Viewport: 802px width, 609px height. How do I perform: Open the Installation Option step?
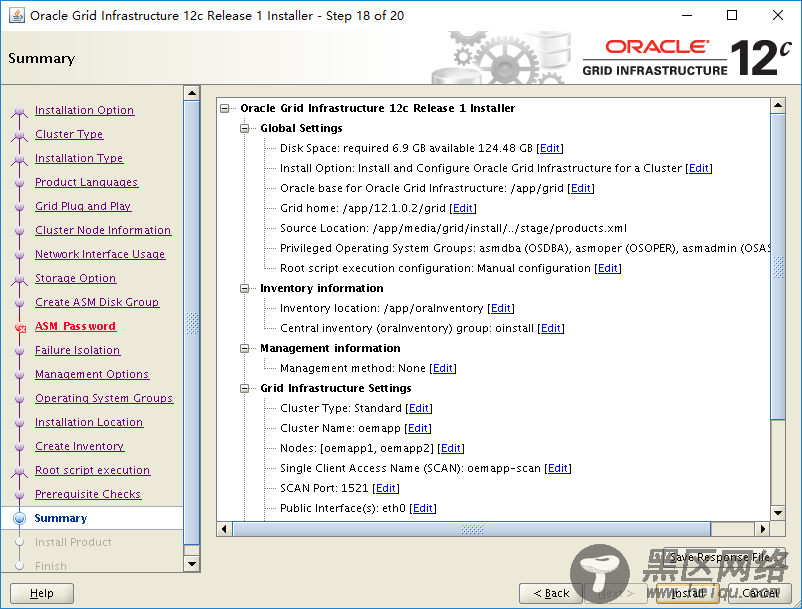[84, 110]
